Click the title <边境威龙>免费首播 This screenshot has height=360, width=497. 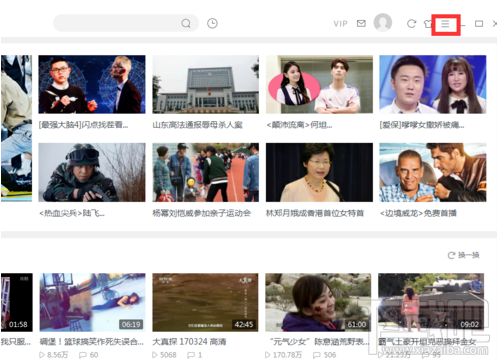pos(418,213)
